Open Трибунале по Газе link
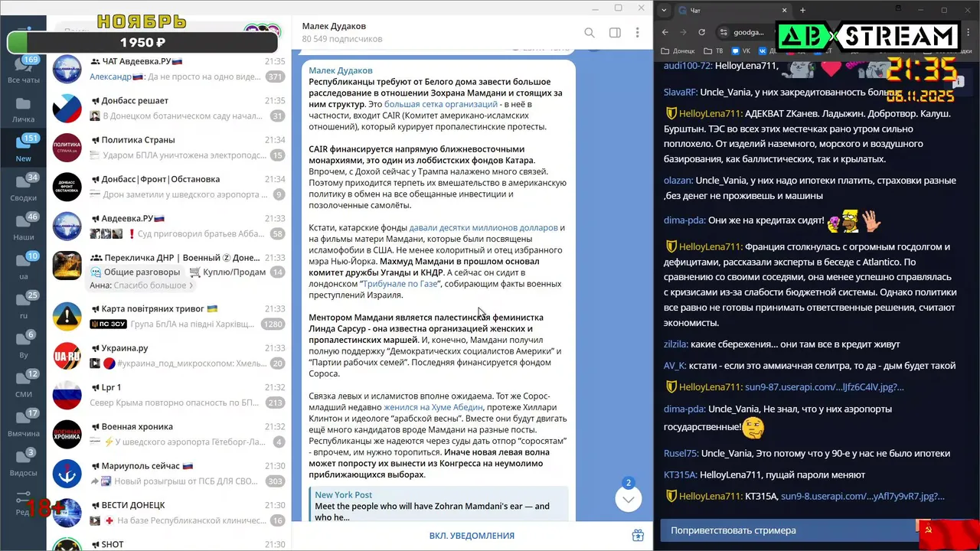Viewport: 980px width, 551px height. pyautogui.click(x=400, y=283)
